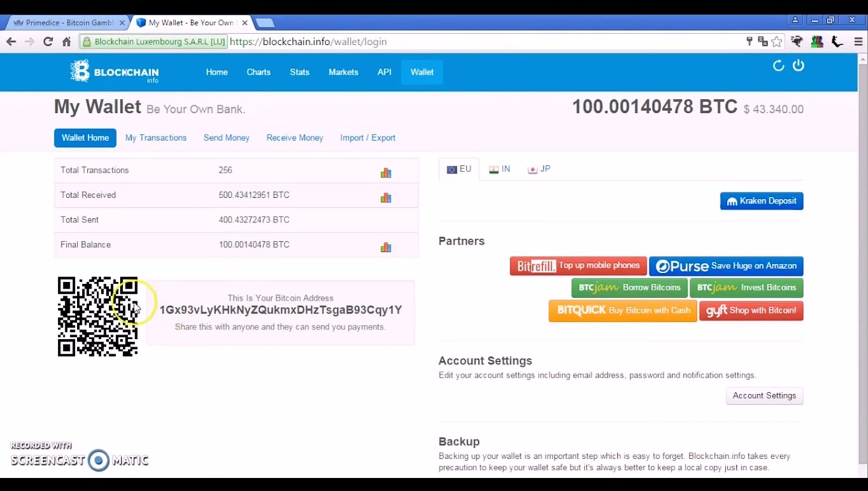Image resolution: width=868 pixels, height=491 pixels.
Task: Click the Purse Save Huge on Amazon banner
Action: coord(726,266)
